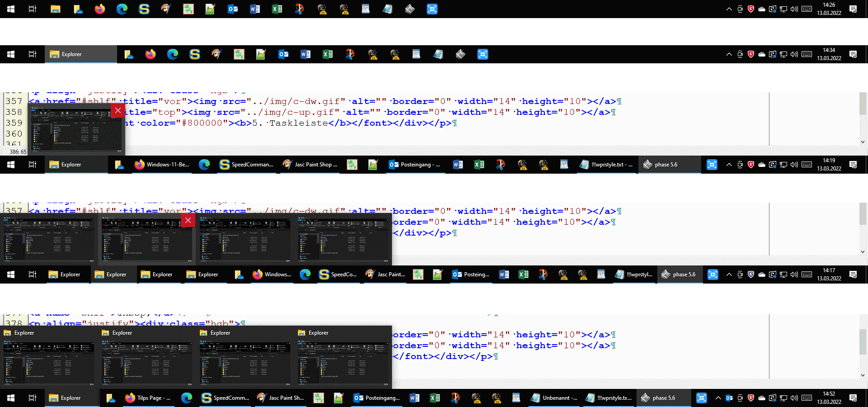Select the first labeled Explorer preview thumbnail
Viewport: 868px width, 407px height.
(x=49, y=357)
